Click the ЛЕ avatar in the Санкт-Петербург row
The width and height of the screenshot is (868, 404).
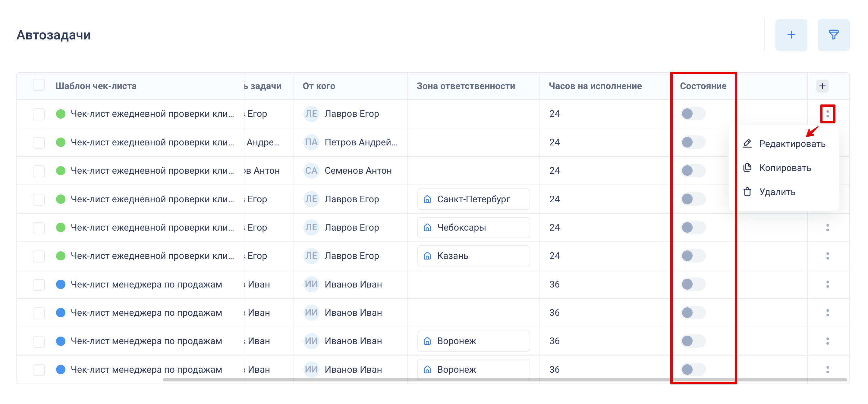point(311,199)
